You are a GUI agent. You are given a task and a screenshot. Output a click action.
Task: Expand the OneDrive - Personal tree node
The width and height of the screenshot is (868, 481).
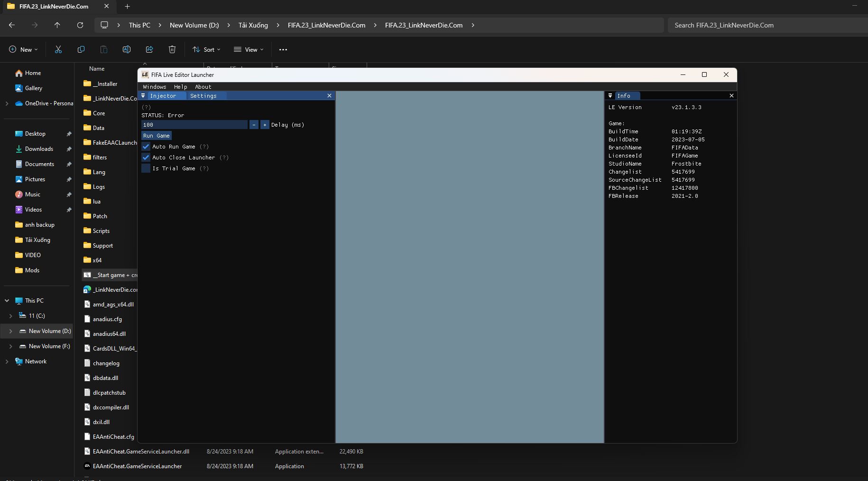(7, 103)
